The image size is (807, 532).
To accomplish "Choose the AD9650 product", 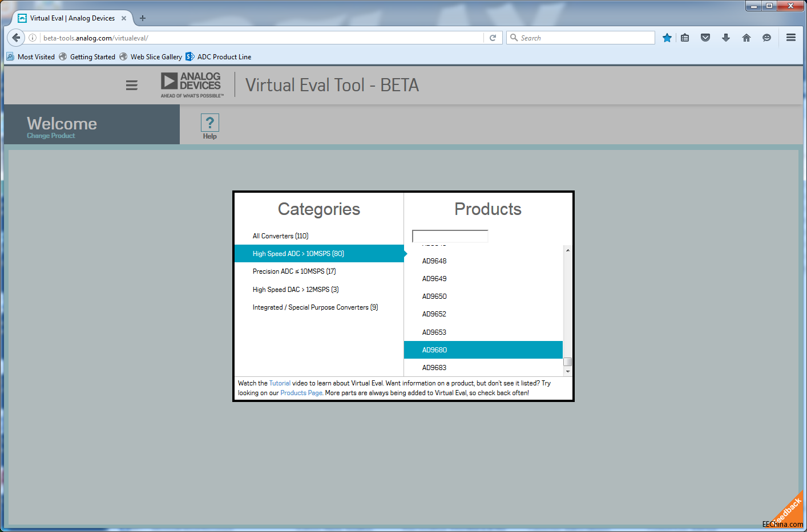I will (x=483, y=297).
